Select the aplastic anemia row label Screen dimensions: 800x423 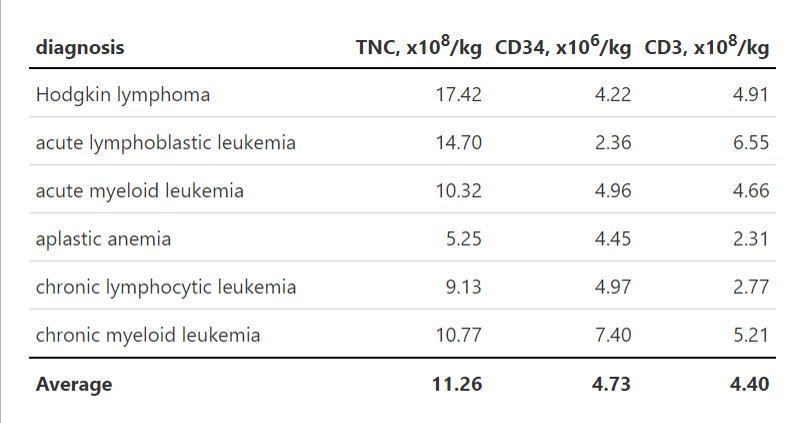pos(103,239)
